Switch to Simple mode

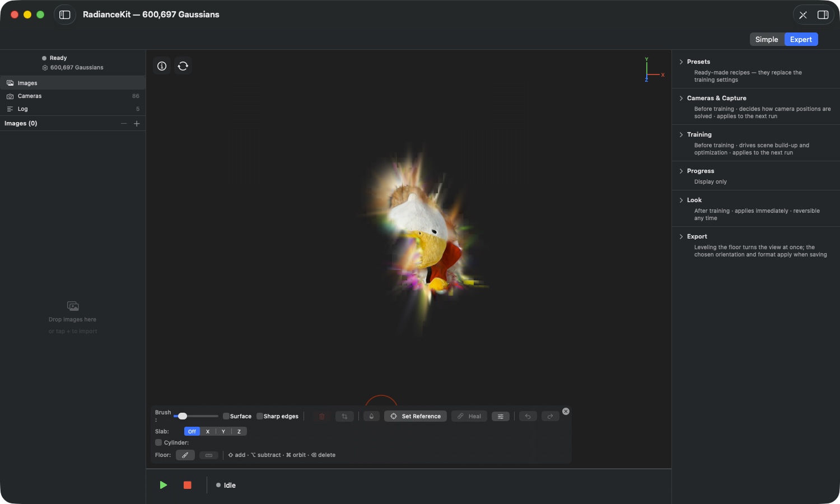click(x=767, y=39)
